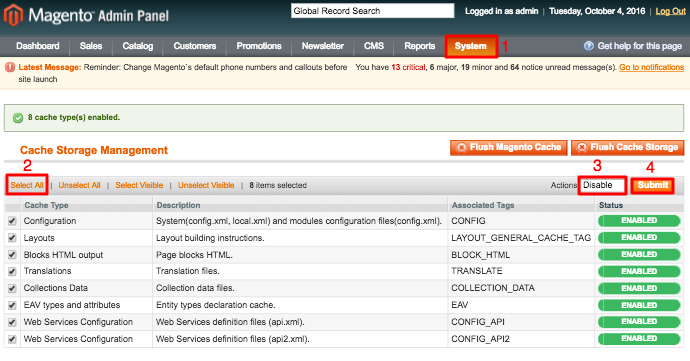Click the Entity types declaration cache. description
The width and height of the screenshot is (690, 361).
216,305
